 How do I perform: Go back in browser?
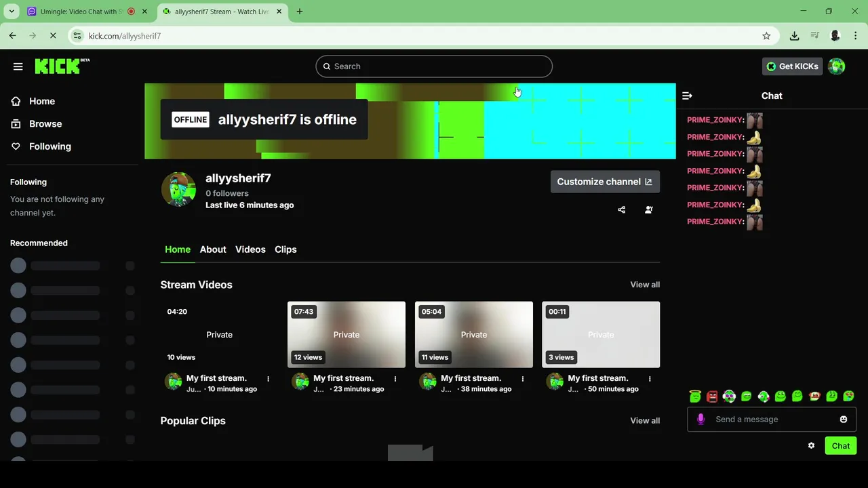tap(12, 36)
